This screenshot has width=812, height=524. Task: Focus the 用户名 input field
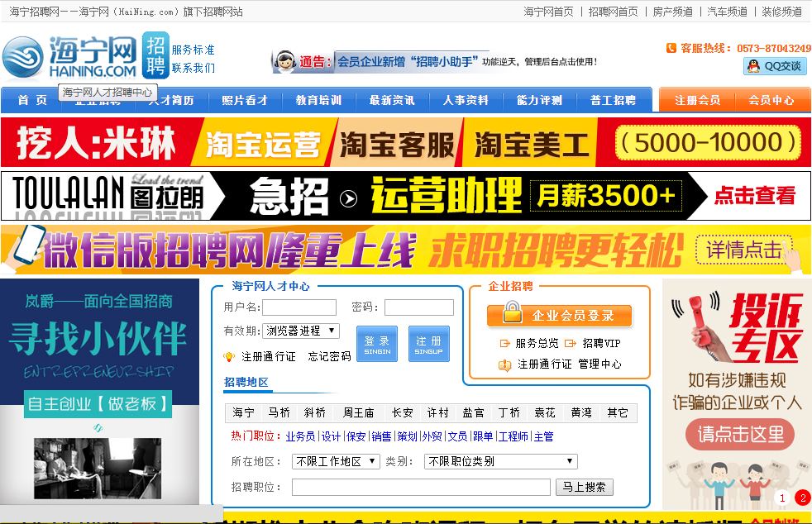point(299,307)
